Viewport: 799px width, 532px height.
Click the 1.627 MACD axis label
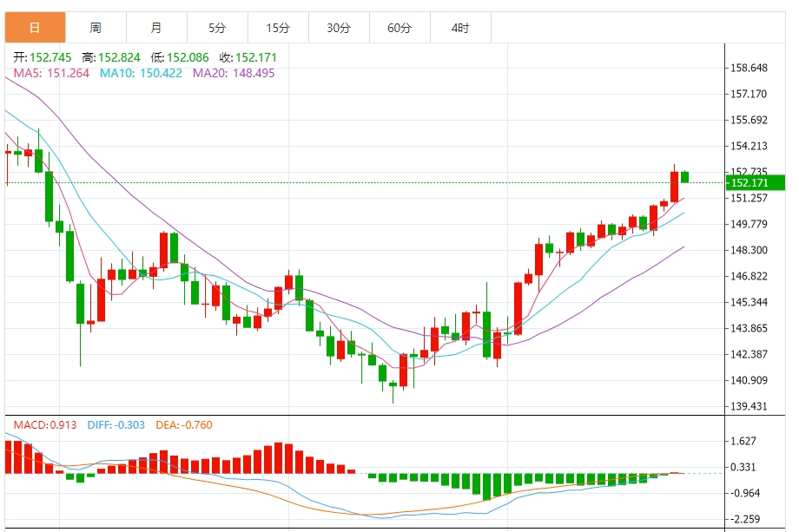[x=743, y=441]
